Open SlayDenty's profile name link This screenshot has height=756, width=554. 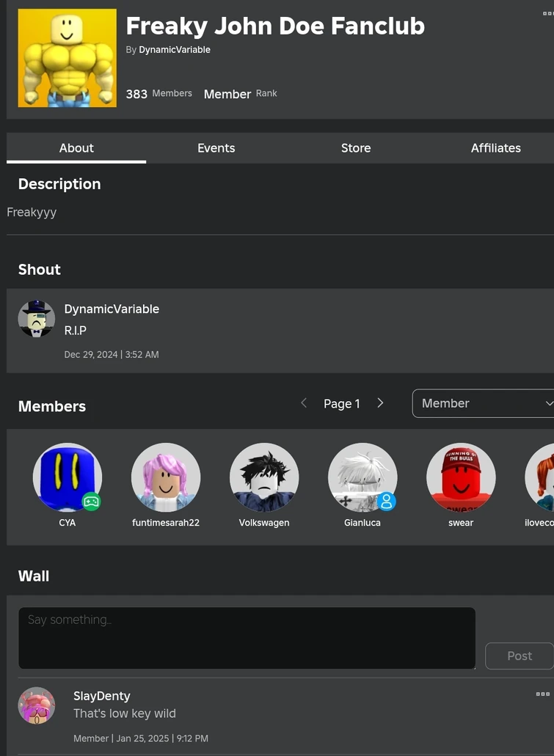coord(102,696)
